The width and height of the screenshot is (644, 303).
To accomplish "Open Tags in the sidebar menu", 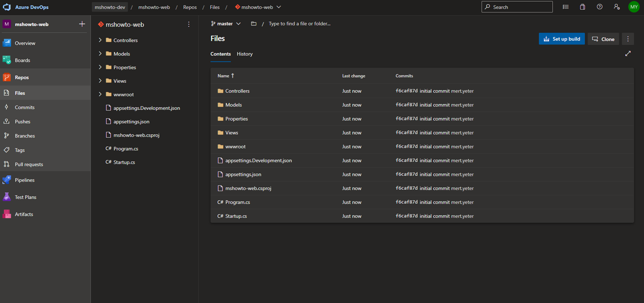I will (45, 150).
